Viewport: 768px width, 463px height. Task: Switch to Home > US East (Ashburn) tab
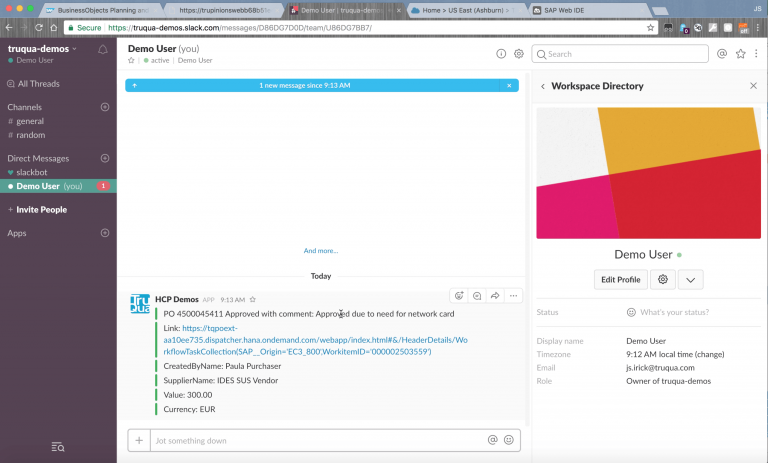click(467, 10)
